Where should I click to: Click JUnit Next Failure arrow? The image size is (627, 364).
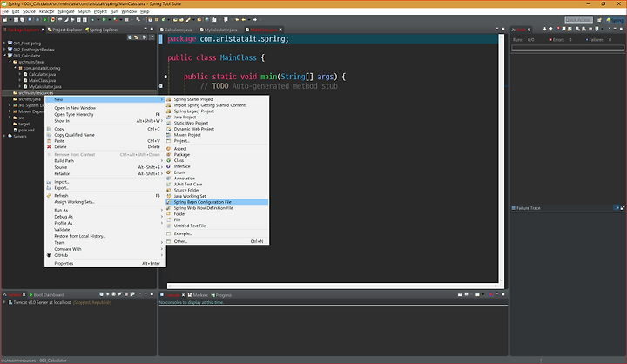544,30
